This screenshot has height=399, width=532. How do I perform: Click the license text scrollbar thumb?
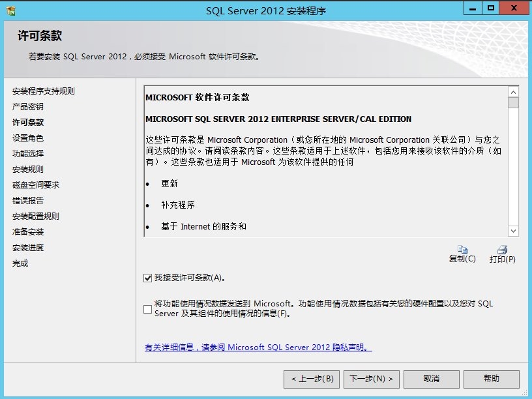pyautogui.click(x=513, y=103)
